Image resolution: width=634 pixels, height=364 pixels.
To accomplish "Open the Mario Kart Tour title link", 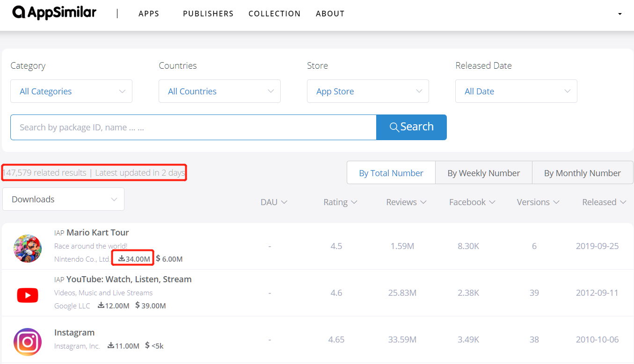I will [98, 232].
